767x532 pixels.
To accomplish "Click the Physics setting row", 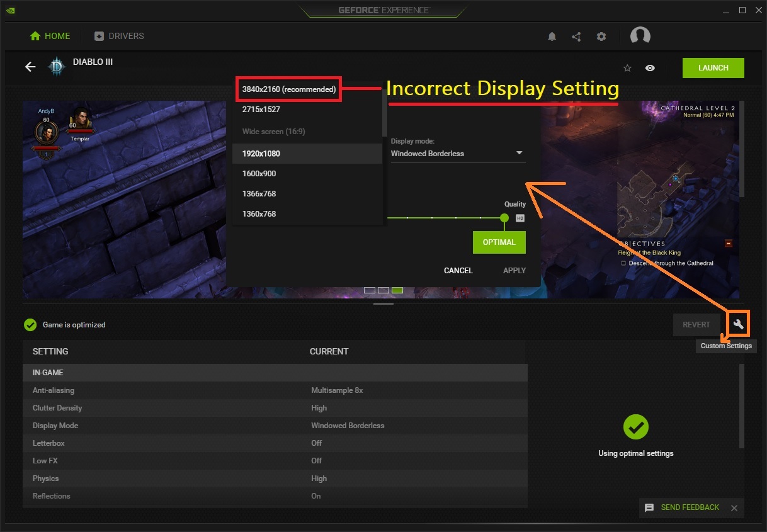I will tap(275, 478).
